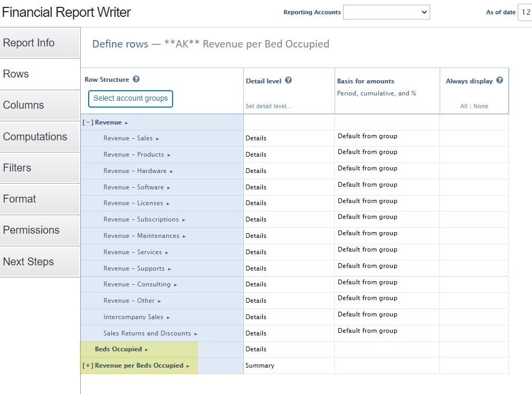Collapse the Revenue group

click(88, 122)
